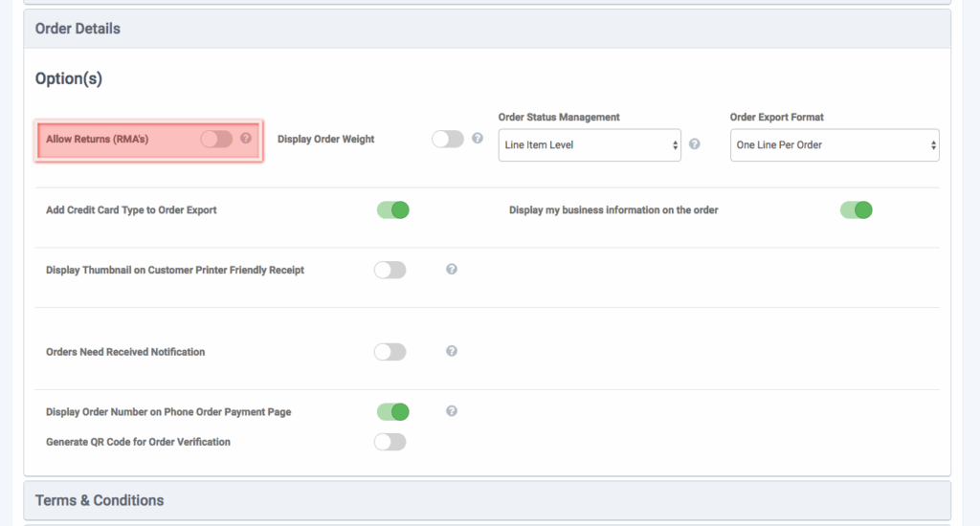Open help icon for Order Status Management
This screenshot has height=526, width=980.
click(x=695, y=144)
